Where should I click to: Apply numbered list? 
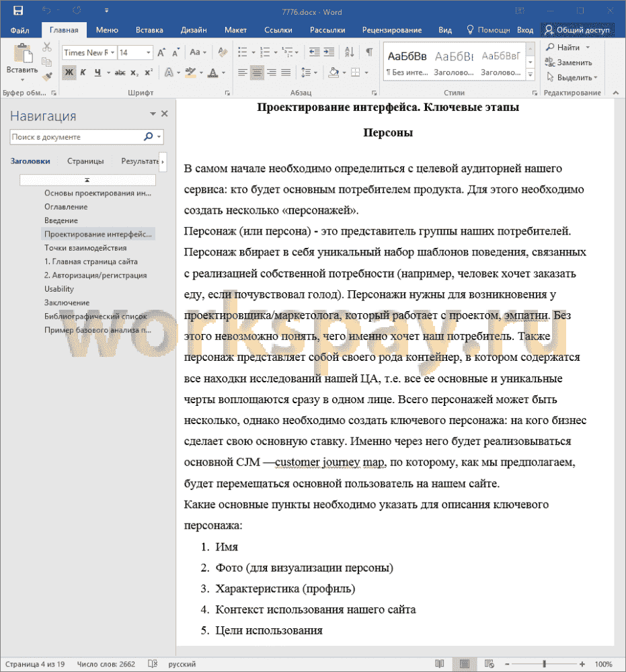pyautogui.click(x=265, y=52)
